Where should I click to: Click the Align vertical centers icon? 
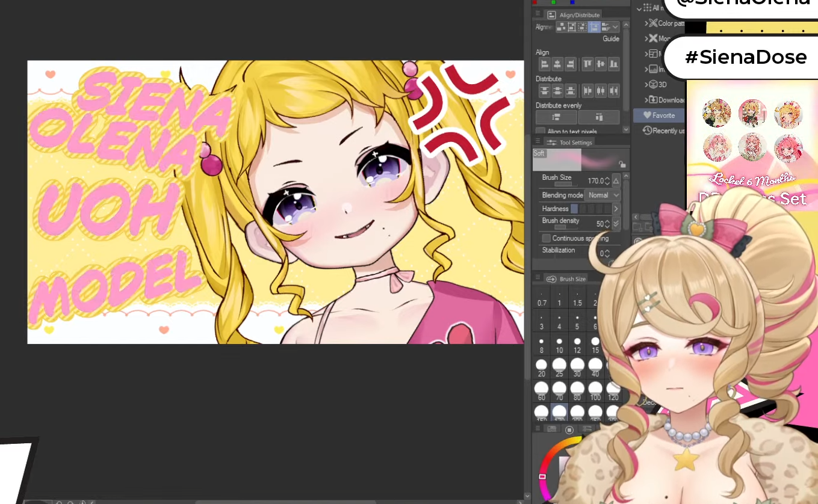[x=601, y=64]
